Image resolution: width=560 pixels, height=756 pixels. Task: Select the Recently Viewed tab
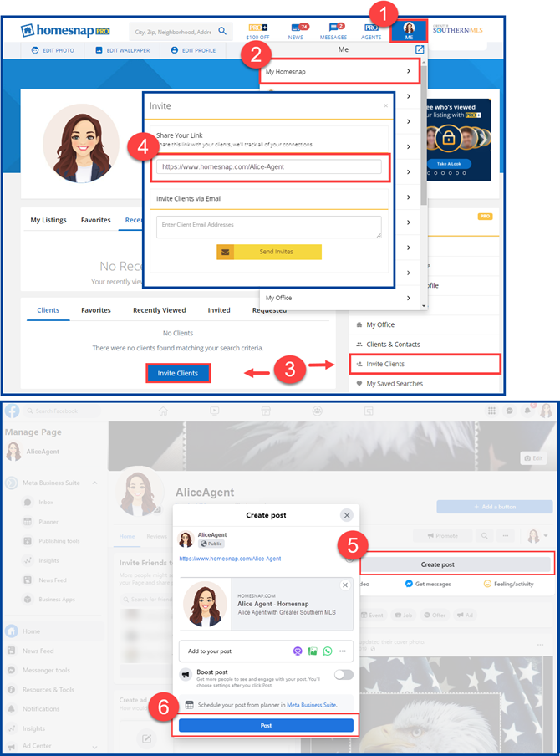click(159, 310)
